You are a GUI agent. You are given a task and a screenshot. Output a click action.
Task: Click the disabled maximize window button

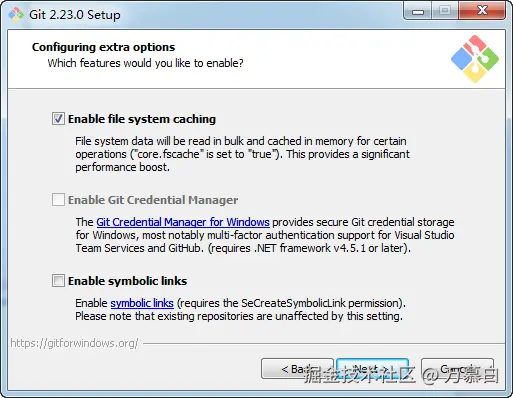pos(445,11)
